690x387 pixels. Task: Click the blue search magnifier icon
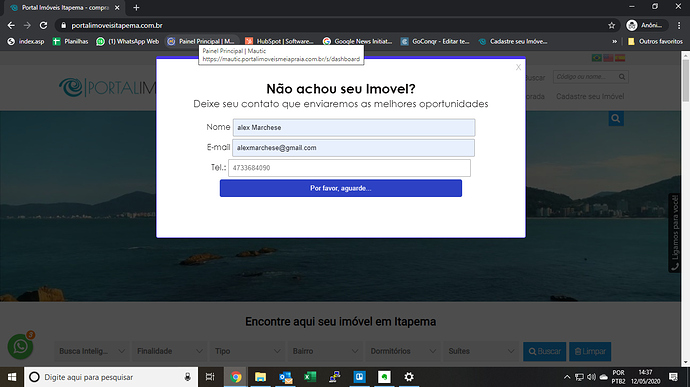tap(616, 118)
